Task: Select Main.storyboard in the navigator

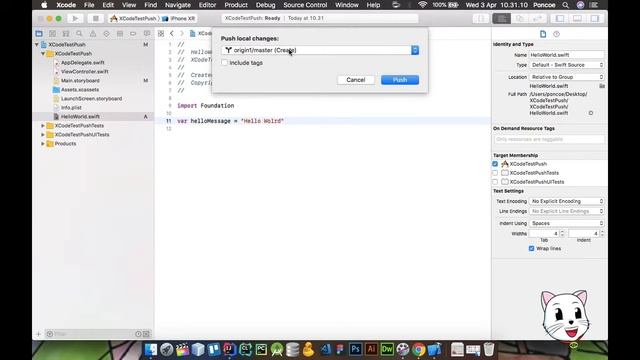Action: tap(80, 80)
